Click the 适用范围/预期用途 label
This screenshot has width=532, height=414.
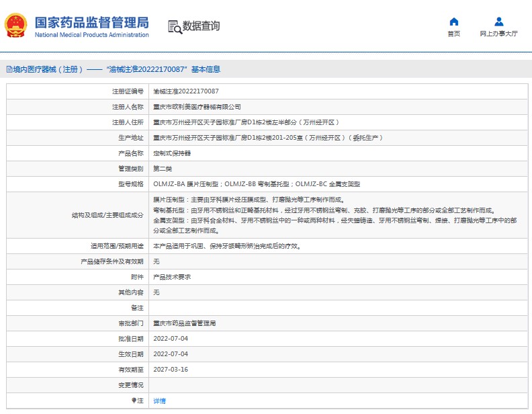pos(117,246)
